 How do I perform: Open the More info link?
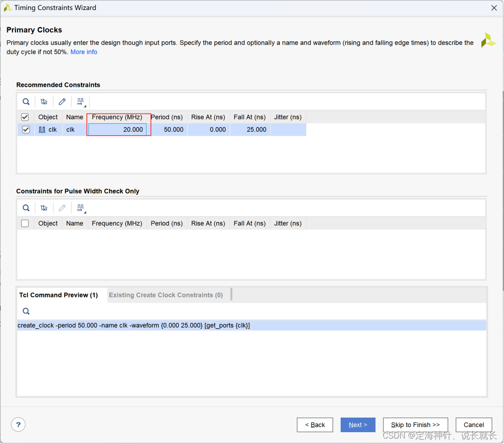tap(84, 52)
